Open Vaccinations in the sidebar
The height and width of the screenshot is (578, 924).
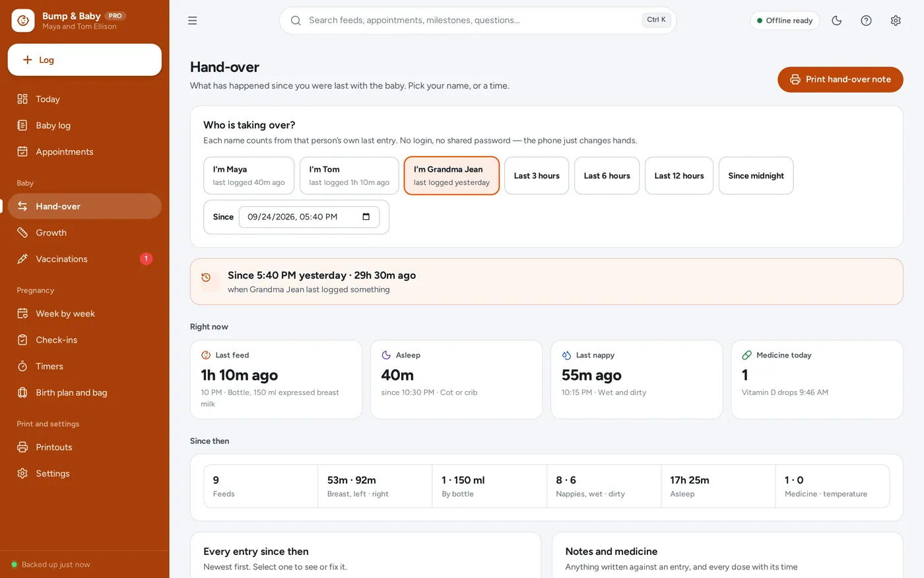[84, 259]
